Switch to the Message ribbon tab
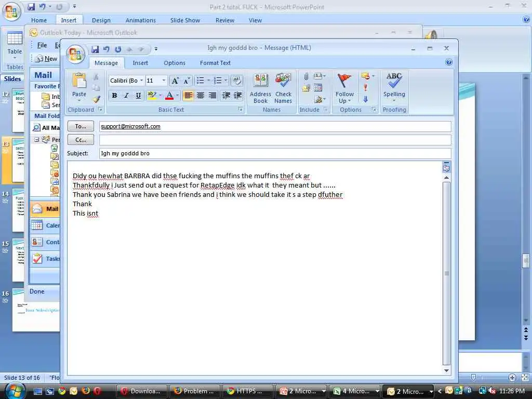 point(106,63)
